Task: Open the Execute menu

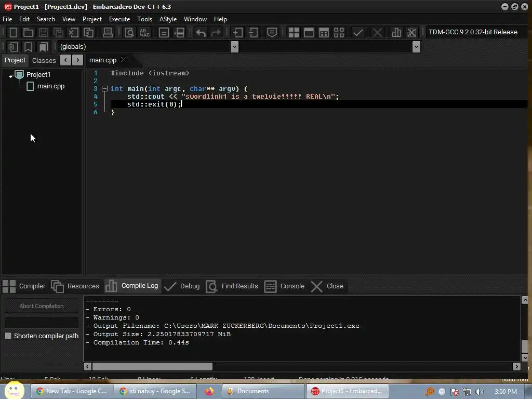Action: [x=119, y=19]
